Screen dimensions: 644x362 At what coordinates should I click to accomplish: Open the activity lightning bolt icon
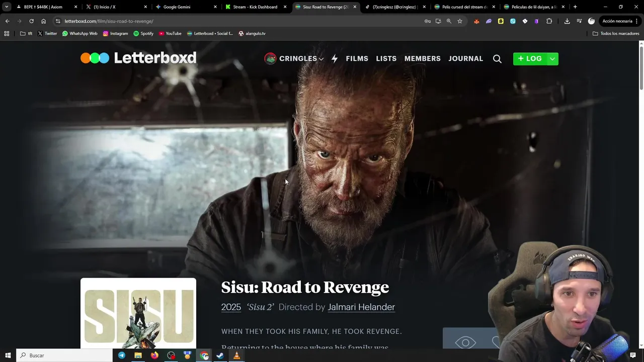335,58
